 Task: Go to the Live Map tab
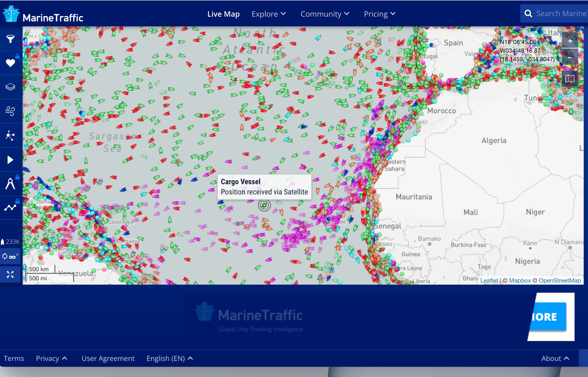[x=223, y=14]
